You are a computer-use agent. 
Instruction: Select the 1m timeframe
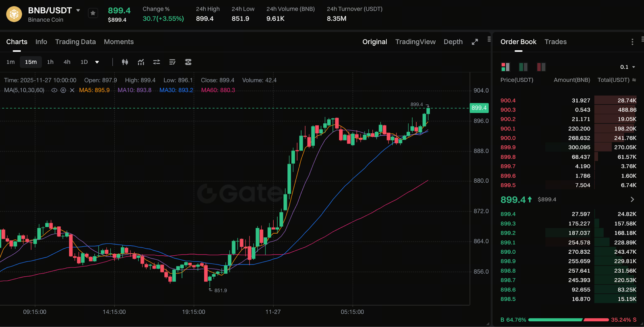point(10,62)
